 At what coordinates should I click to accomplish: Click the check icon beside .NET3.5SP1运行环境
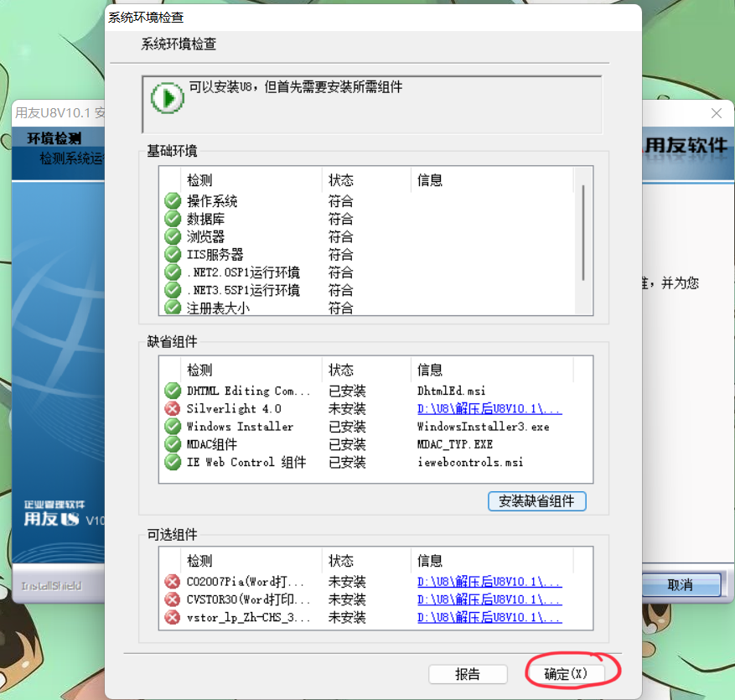point(173,290)
